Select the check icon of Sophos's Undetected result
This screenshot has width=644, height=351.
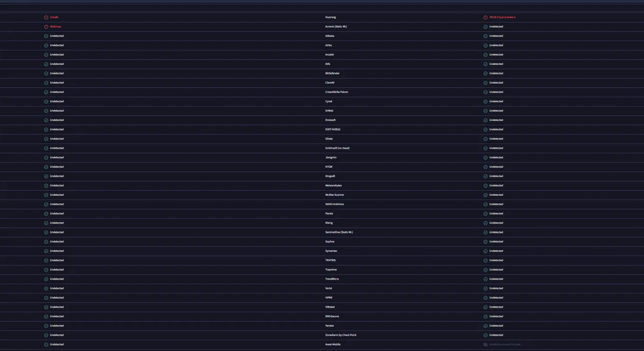[x=486, y=242]
